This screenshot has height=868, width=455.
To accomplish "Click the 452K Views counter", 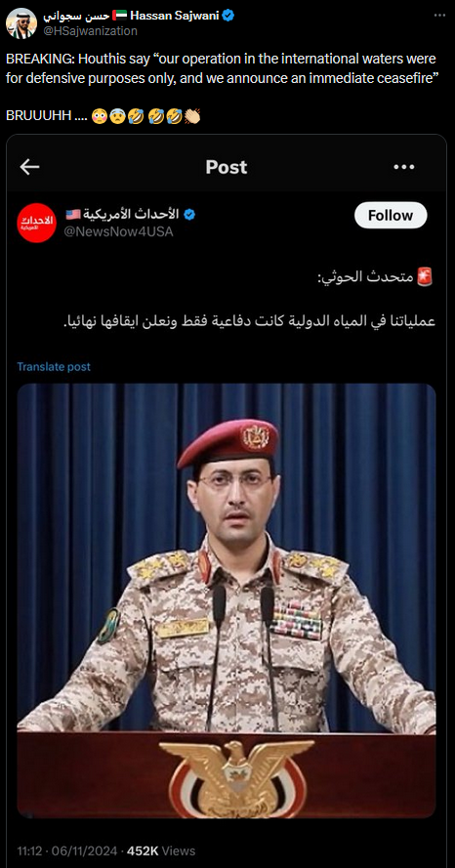I will (161, 850).
